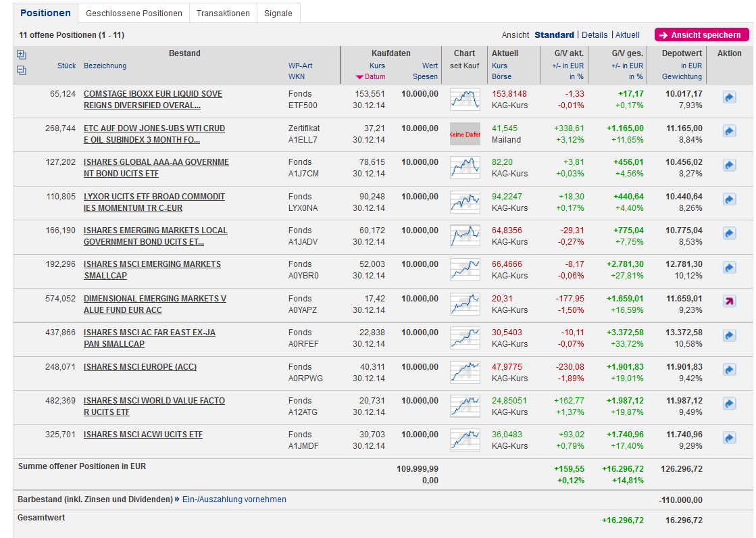Image resolution: width=756 pixels, height=538 pixels.
Task: Click the expand all positions plus icon
Action: point(22,55)
